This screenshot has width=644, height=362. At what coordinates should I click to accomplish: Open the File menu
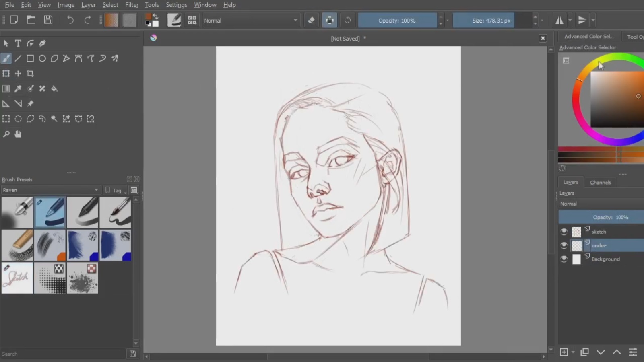coord(9,5)
